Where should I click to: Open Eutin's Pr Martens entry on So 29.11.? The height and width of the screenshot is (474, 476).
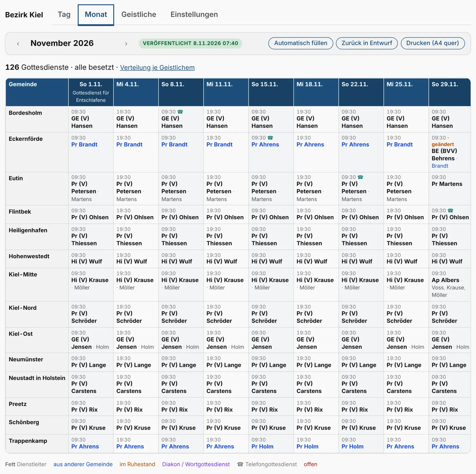(447, 184)
